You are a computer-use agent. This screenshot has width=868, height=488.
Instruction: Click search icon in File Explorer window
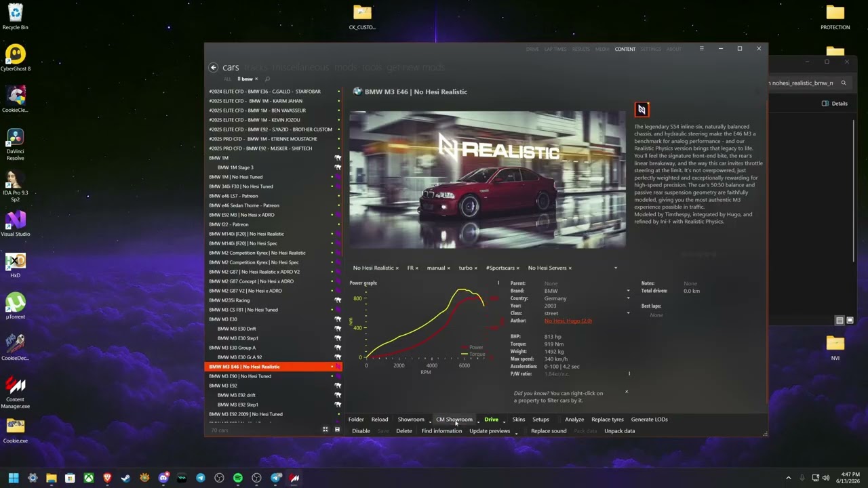coord(844,83)
